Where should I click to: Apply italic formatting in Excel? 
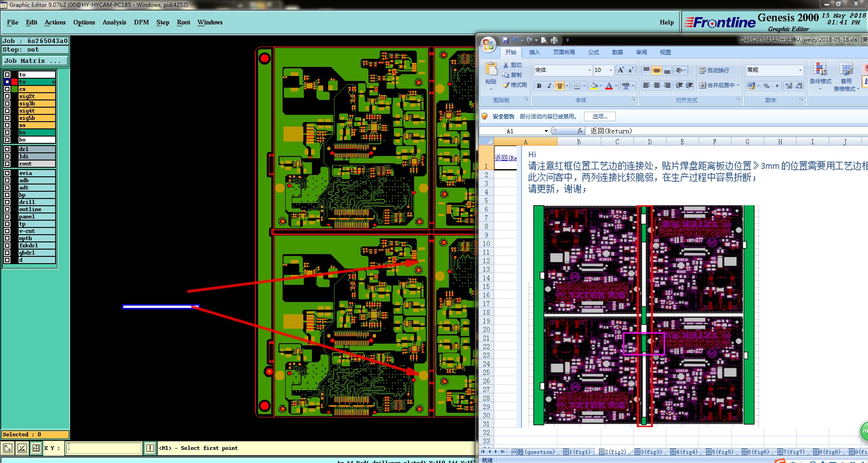click(549, 86)
